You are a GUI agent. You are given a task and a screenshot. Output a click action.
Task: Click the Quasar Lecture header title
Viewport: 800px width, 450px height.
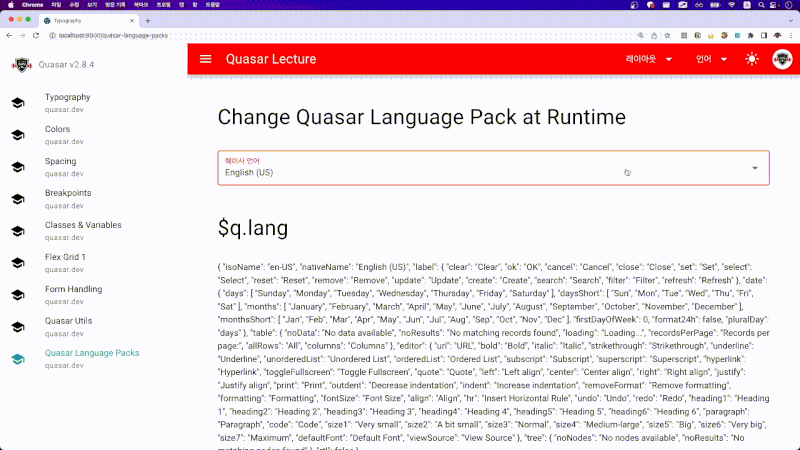(x=271, y=59)
